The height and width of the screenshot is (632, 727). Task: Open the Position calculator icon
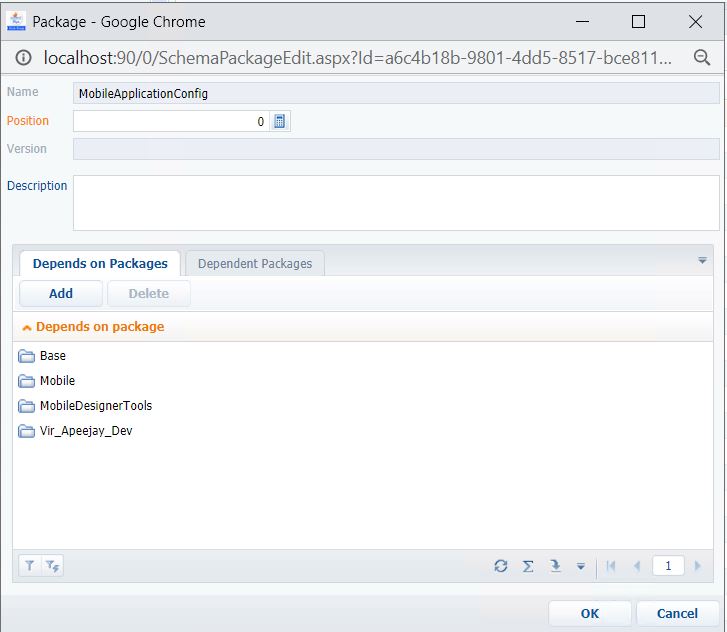(280, 121)
